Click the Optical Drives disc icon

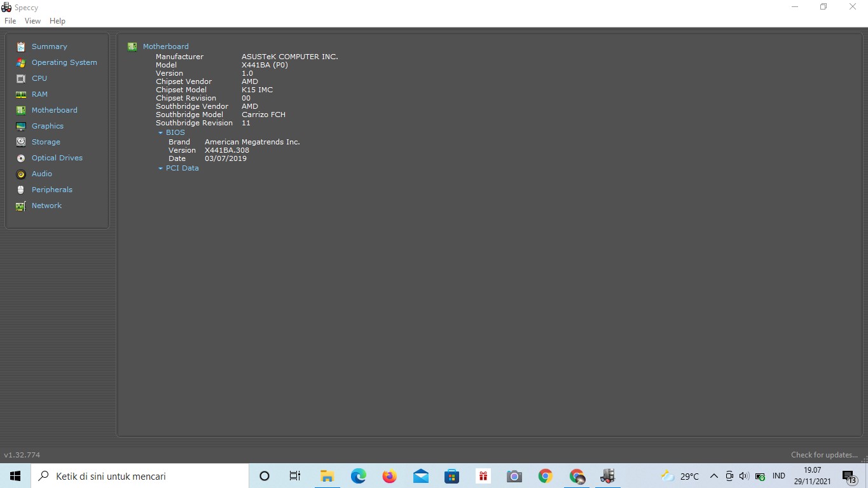(21, 158)
